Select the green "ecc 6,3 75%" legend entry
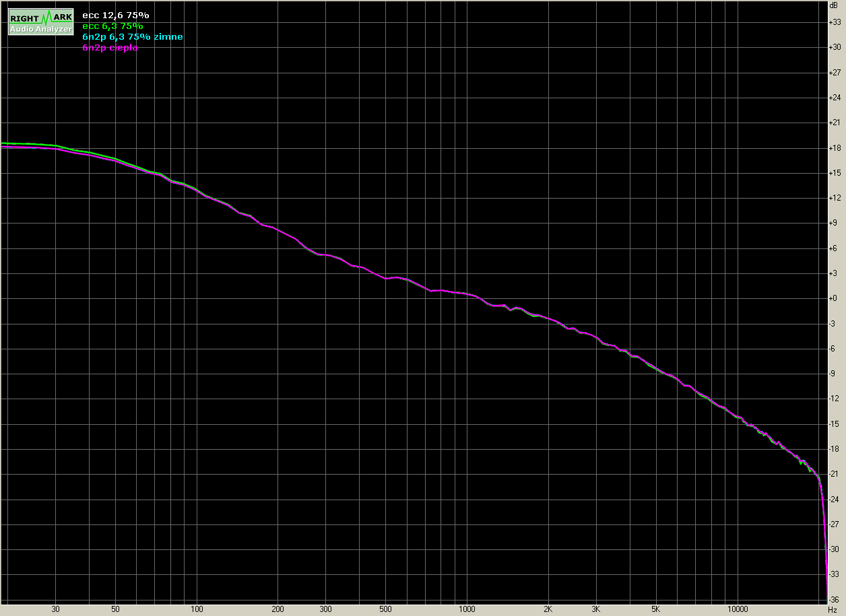The width and height of the screenshot is (846, 616). tap(112, 26)
